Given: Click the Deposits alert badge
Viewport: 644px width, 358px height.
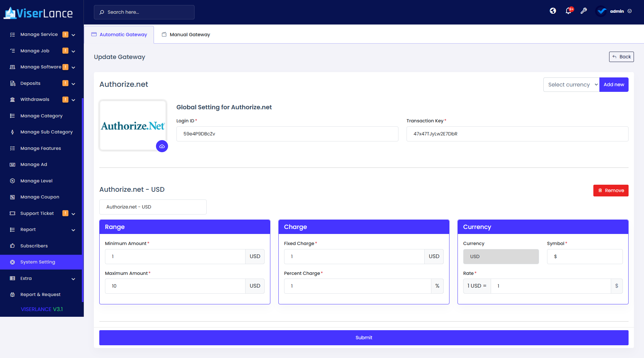Looking at the screenshot, I should coord(65,83).
